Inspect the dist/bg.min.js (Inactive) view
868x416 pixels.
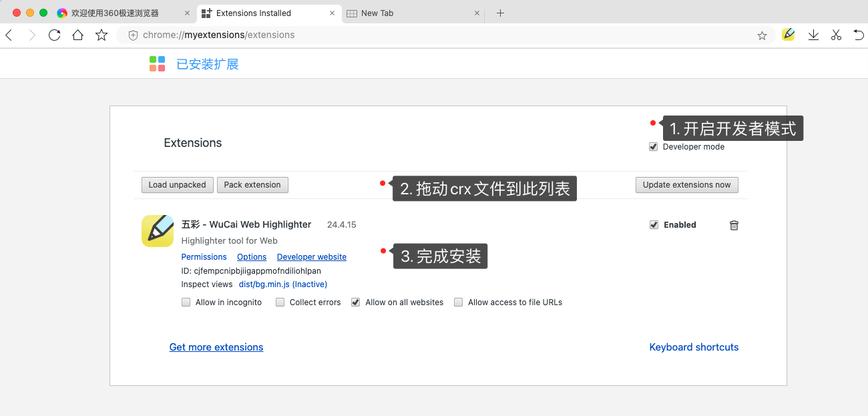[x=283, y=284]
